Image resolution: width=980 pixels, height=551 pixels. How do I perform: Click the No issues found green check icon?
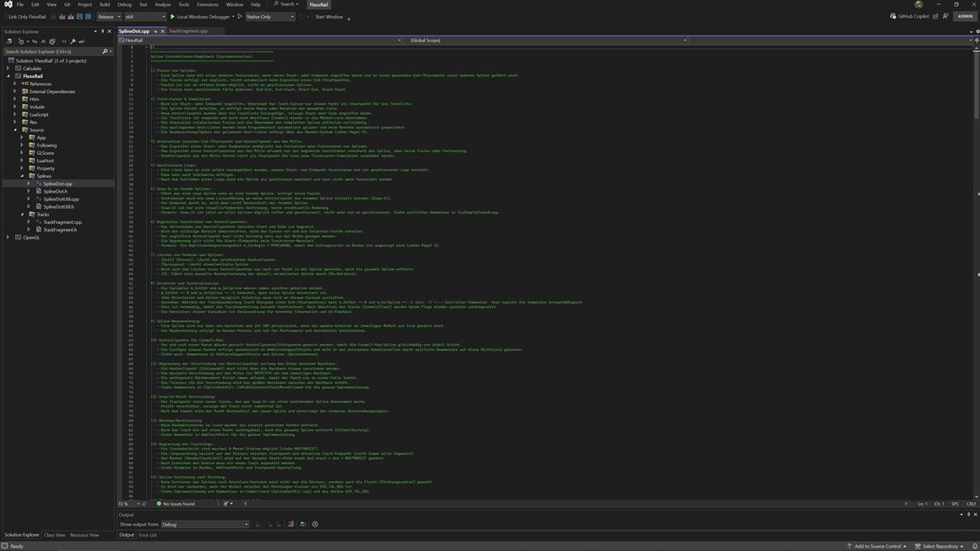159,504
